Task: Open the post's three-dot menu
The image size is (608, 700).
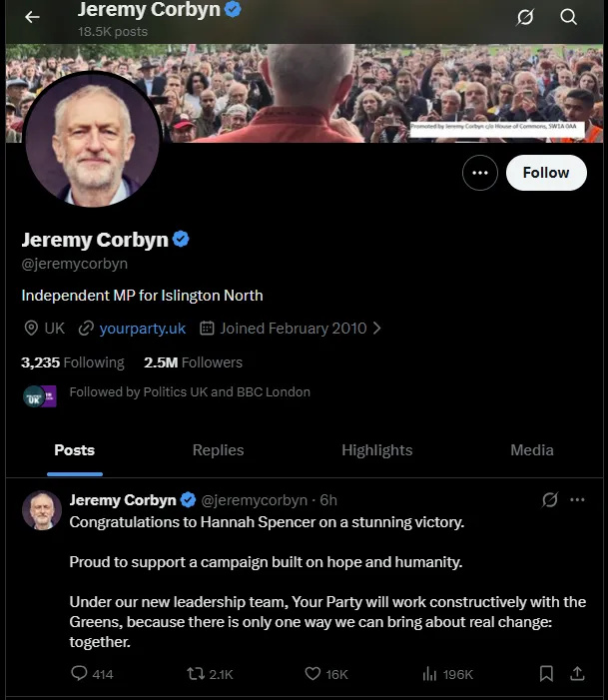Action: click(577, 499)
